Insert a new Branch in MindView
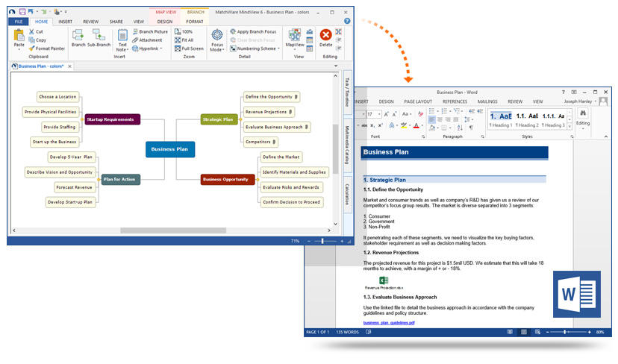 point(78,38)
